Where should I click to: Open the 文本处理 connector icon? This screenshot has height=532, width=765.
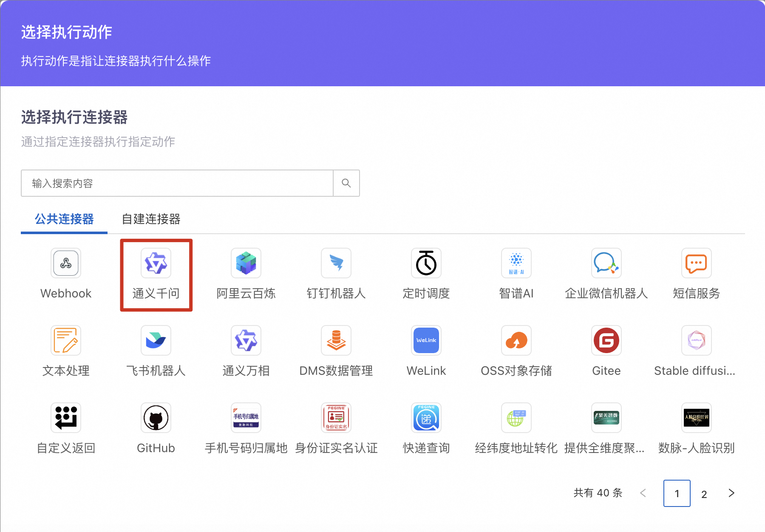point(66,340)
